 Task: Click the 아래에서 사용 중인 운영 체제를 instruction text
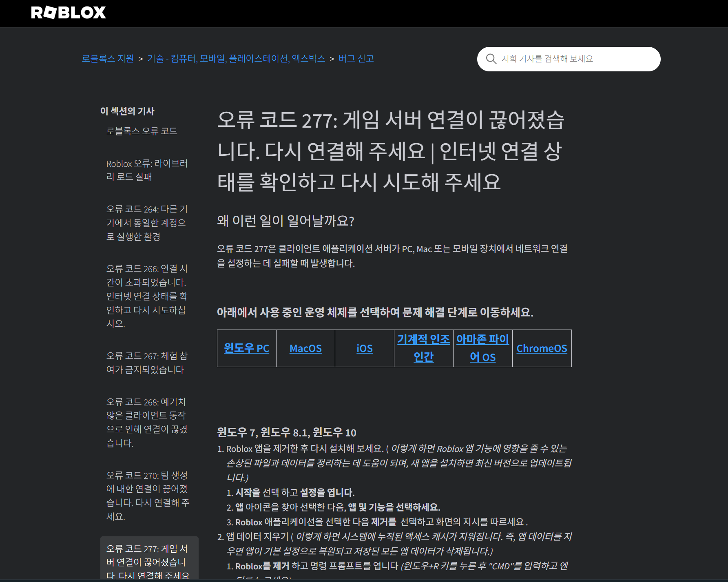(375, 312)
